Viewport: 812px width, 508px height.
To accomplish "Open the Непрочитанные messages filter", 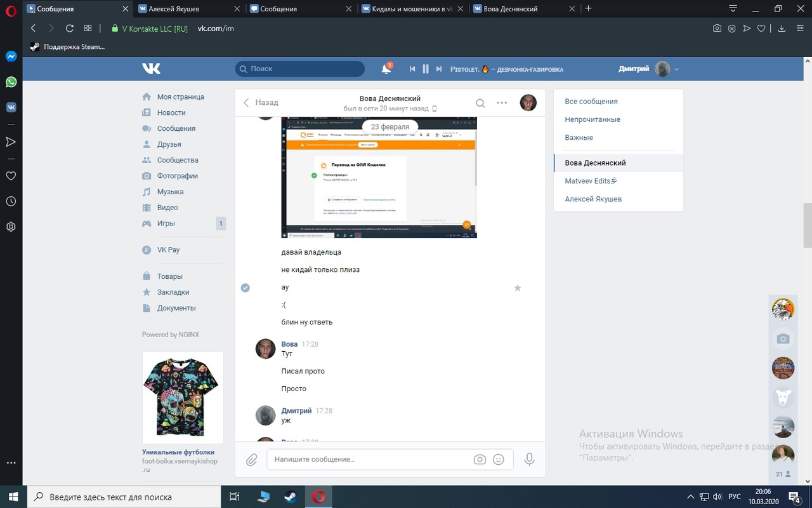I will pos(593,119).
